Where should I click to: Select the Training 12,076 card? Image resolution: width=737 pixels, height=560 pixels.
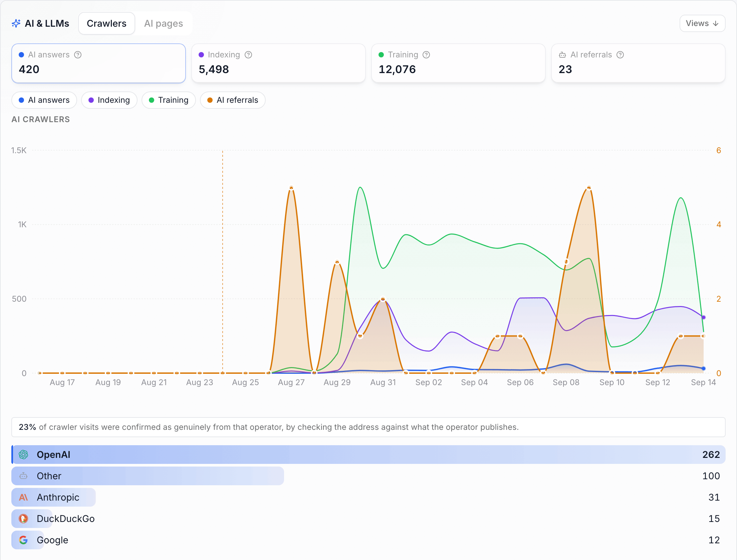pyautogui.click(x=458, y=63)
